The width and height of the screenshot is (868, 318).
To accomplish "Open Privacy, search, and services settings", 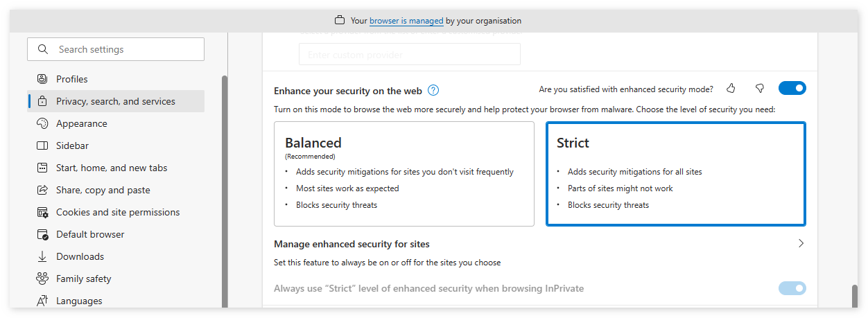I will coord(116,101).
